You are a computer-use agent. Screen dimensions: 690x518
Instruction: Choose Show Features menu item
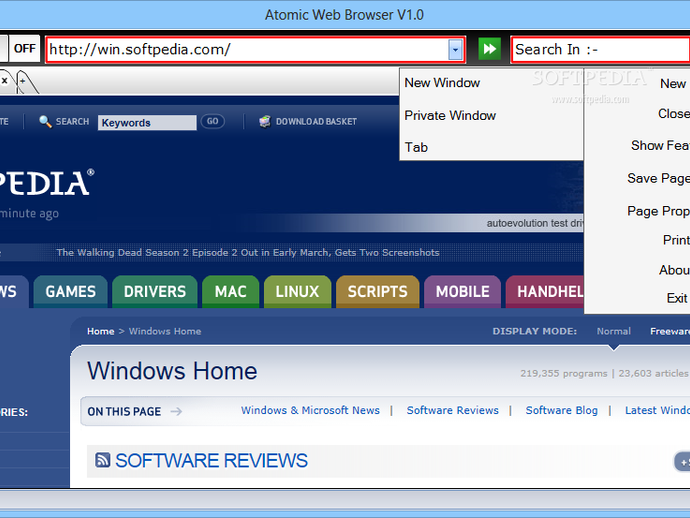pos(660,145)
